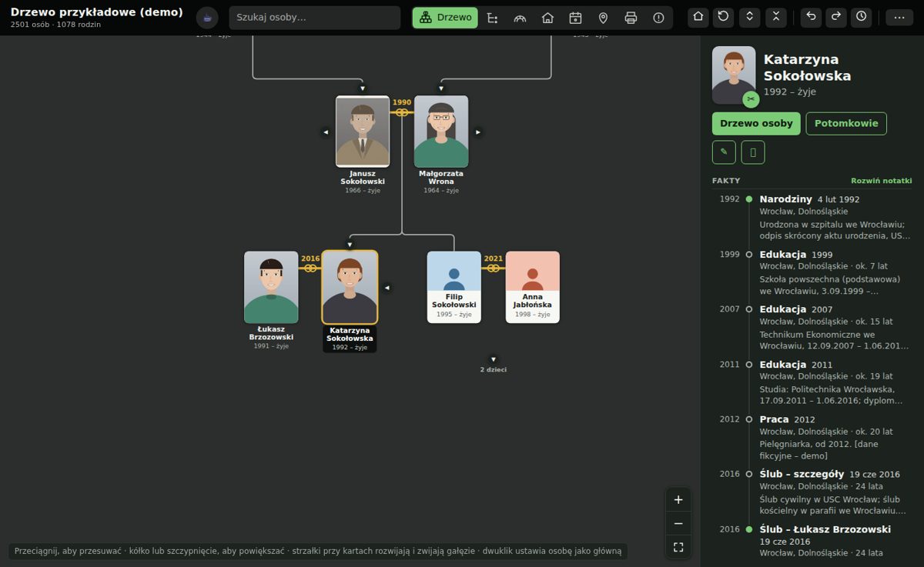Edit person with the pencil button

click(x=724, y=152)
